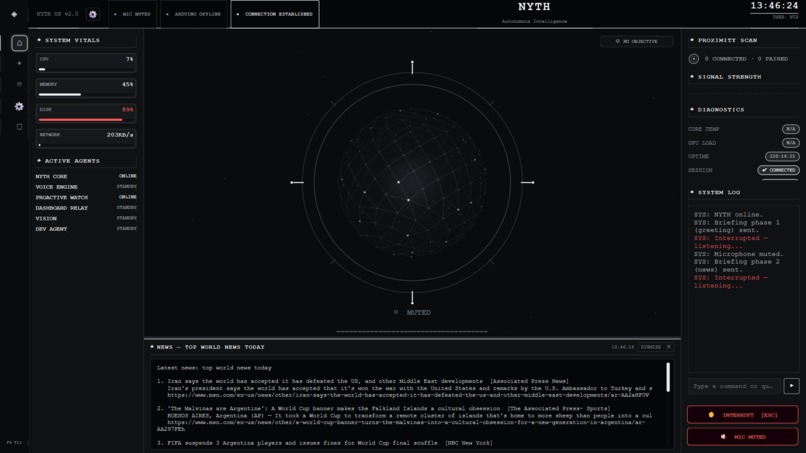Toggle the red MIC MUTED button

coord(743,437)
